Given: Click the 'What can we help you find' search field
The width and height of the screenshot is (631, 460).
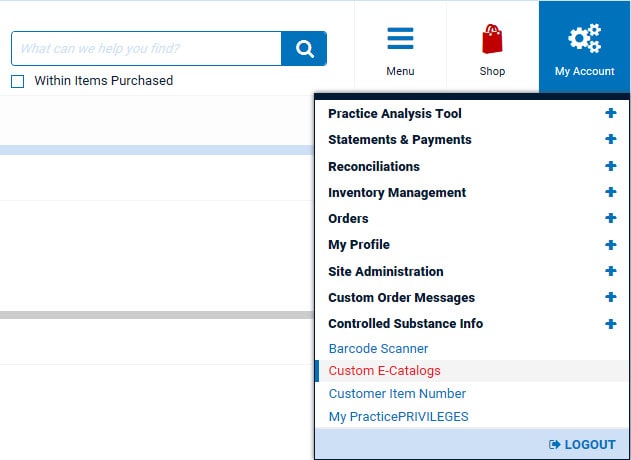Looking at the screenshot, I should tap(146, 48).
